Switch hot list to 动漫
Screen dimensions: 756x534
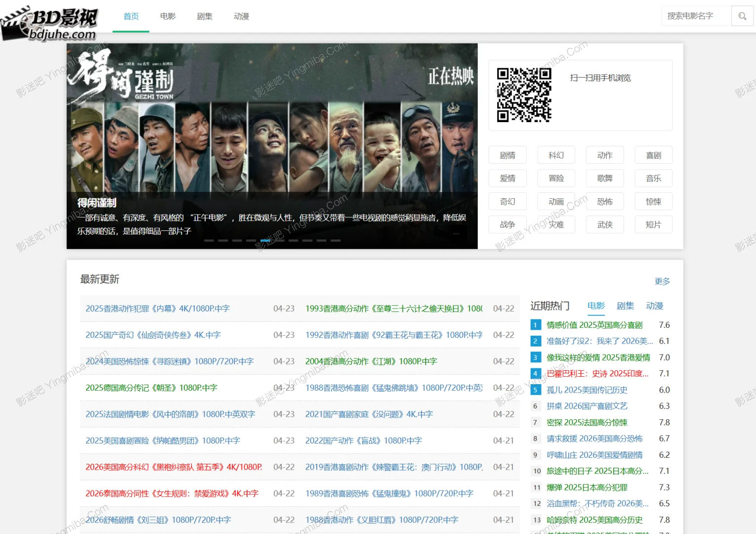click(655, 306)
